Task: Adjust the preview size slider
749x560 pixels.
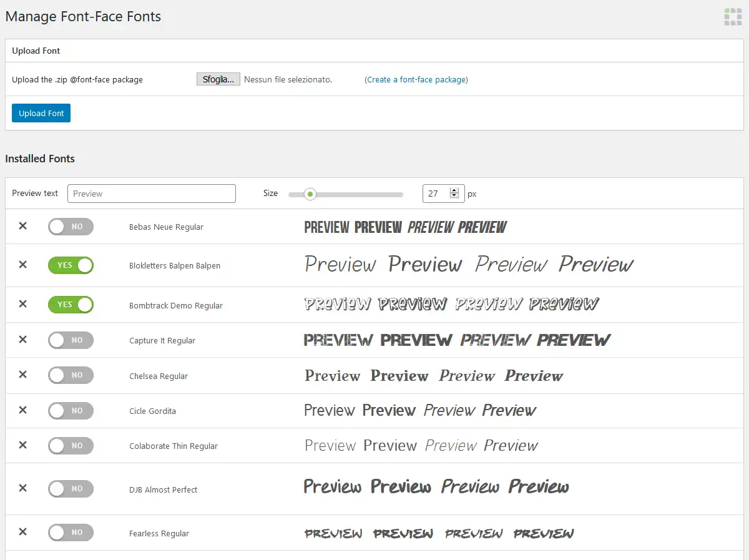Action: (310, 194)
